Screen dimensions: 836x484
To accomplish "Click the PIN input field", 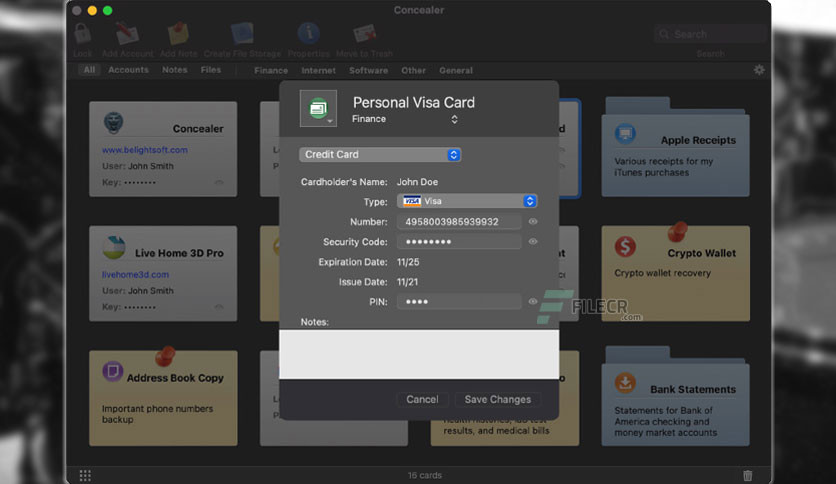I will tap(459, 302).
